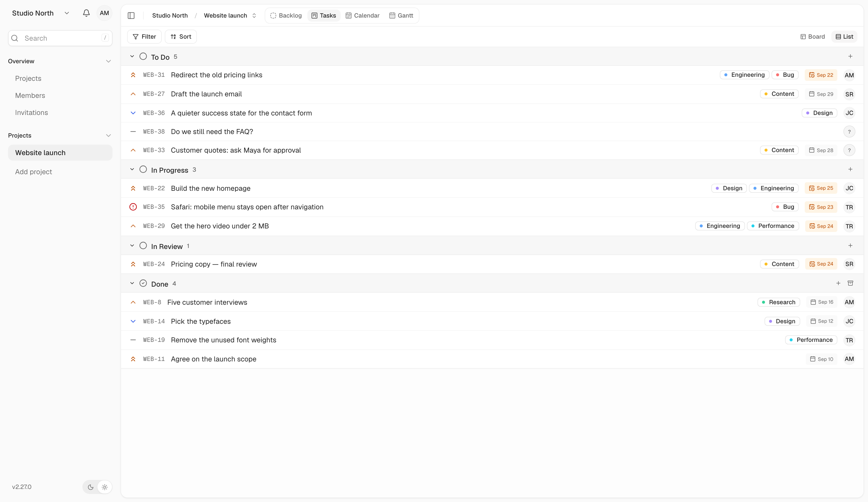This screenshot has width=868, height=502.
Task: Go to Members in the sidebar
Action: tap(30, 96)
